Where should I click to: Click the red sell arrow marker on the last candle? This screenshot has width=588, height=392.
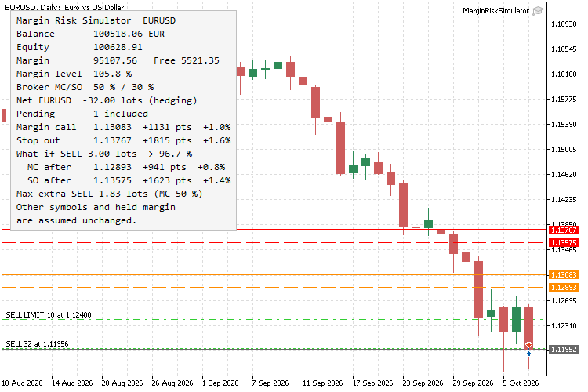coord(528,345)
